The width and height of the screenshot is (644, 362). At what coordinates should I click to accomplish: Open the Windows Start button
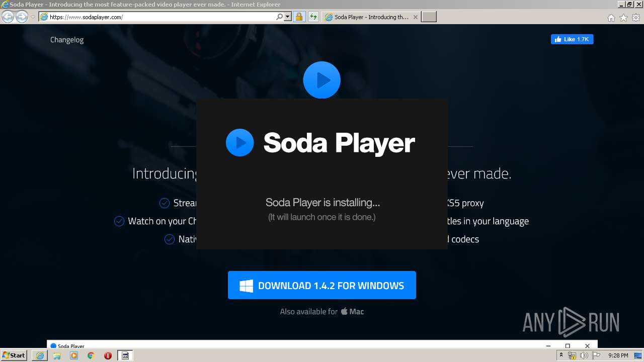point(14,355)
